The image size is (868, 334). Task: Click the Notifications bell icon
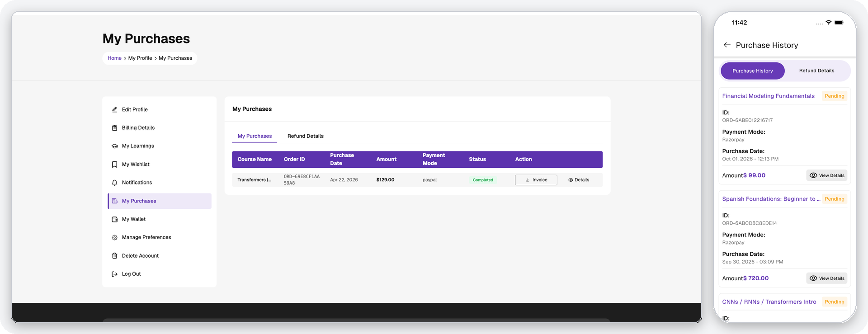point(114,183)
